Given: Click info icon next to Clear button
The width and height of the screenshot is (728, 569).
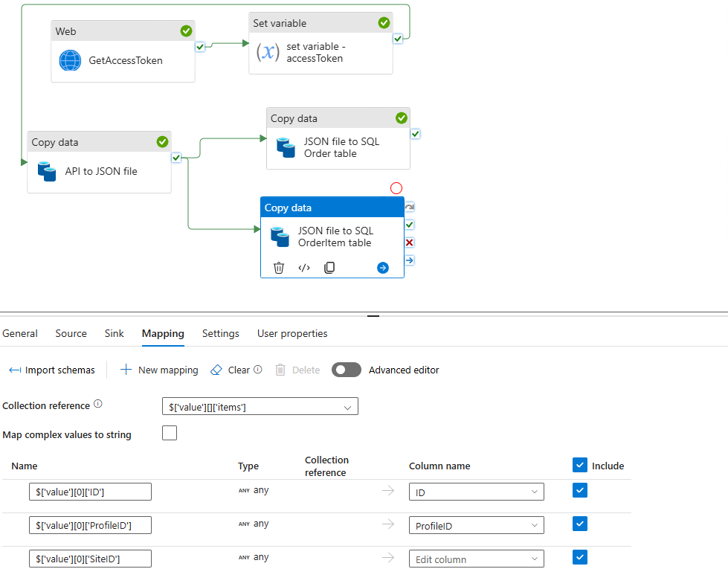Looking at the screenshot, I should pyautogui.click(x=258, y=369).
